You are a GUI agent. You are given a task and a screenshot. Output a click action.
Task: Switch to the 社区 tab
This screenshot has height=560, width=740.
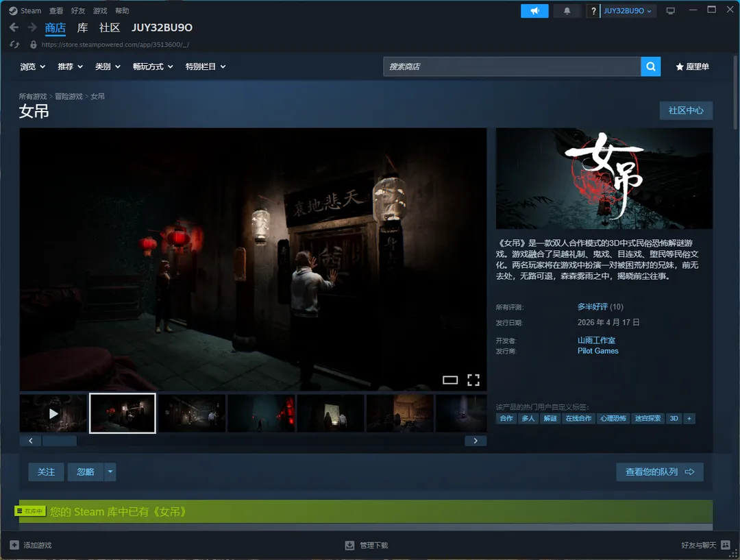(110, 28)
